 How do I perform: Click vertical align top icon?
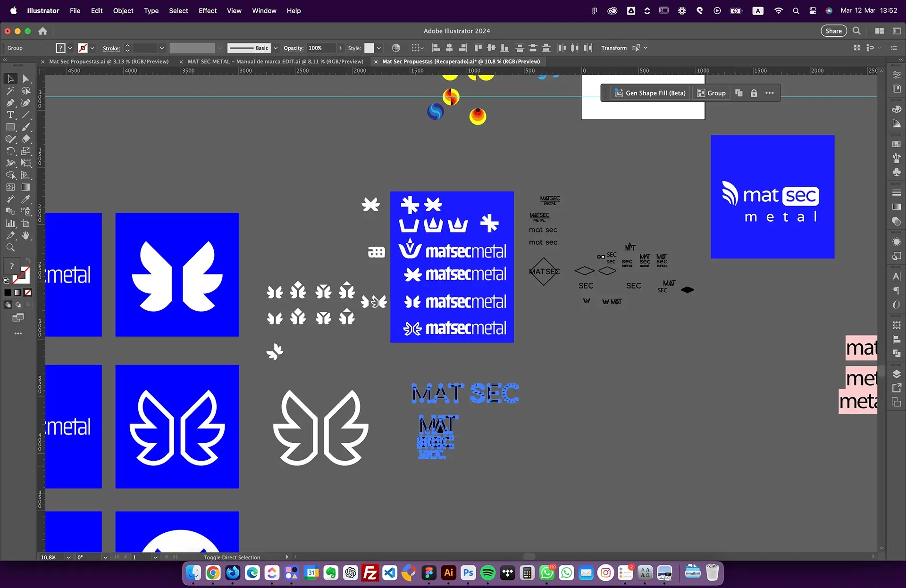point(478,48)
